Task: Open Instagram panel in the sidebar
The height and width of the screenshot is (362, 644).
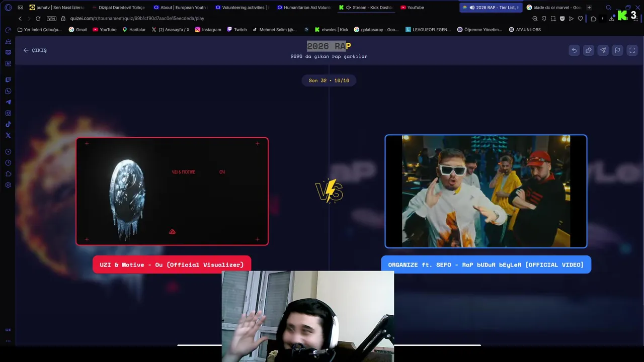Action: click(8, 113)
